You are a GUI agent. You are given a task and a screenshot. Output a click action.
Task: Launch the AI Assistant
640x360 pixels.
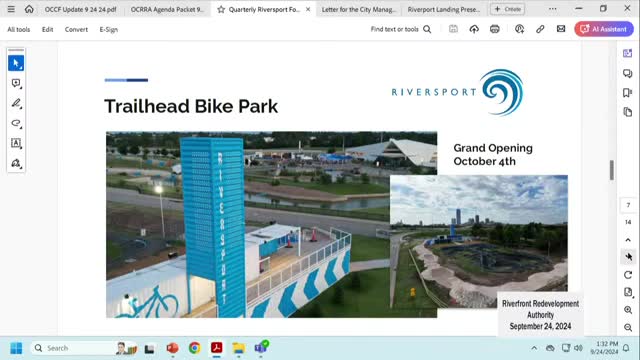604,29
